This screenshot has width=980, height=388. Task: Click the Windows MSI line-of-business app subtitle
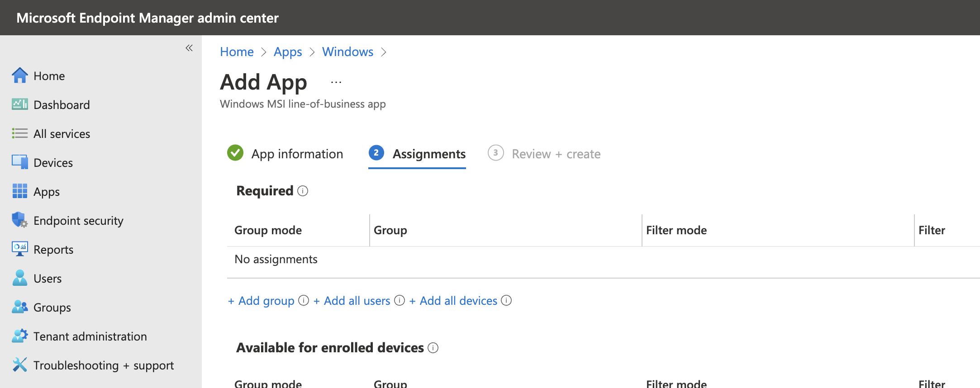pos(303,104)
